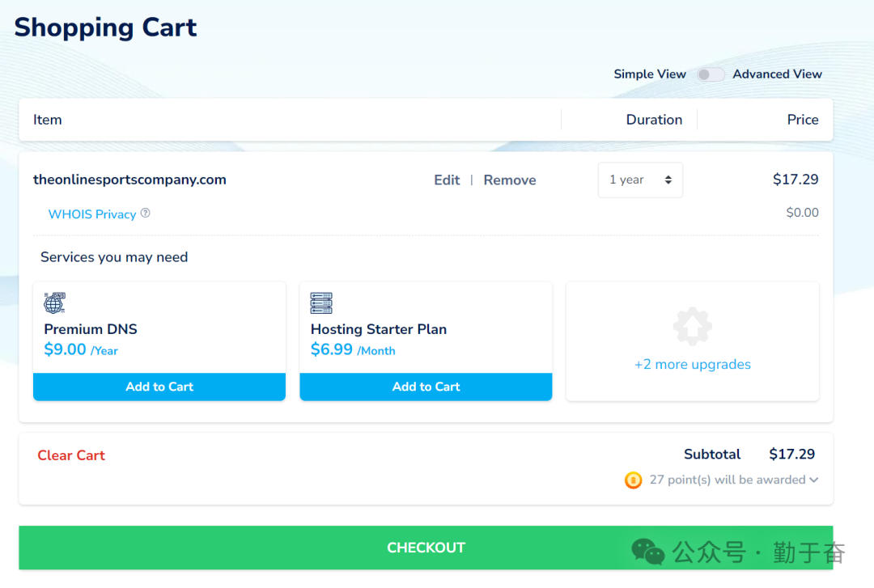Click the Premium DNS globe icon
The height and width of the screenshot is (588, 874).
click(54, 303)
